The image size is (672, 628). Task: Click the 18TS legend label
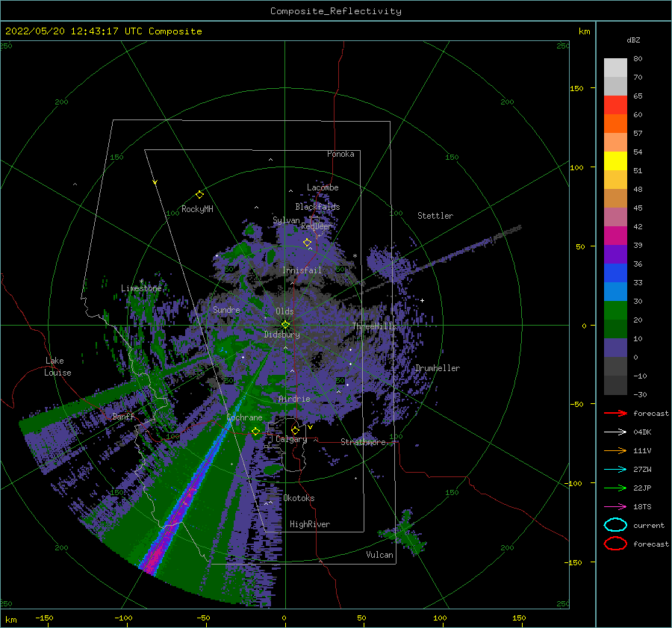click(x=642, y=507)
